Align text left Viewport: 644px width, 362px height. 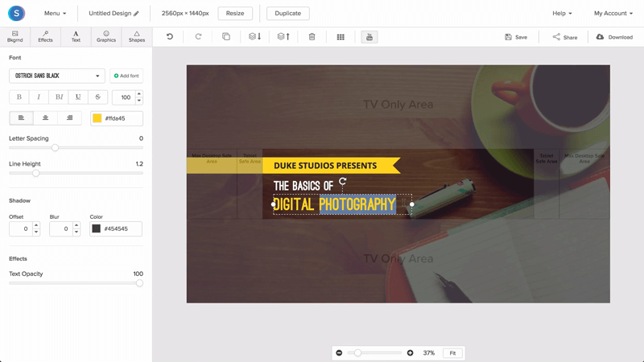pos(21,118)
